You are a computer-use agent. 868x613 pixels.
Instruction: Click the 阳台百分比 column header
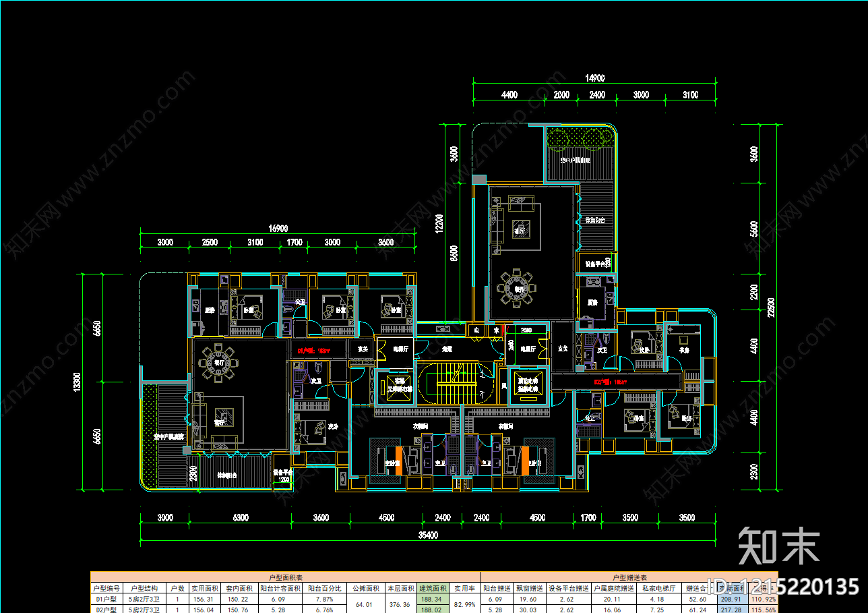click(325, 588)
